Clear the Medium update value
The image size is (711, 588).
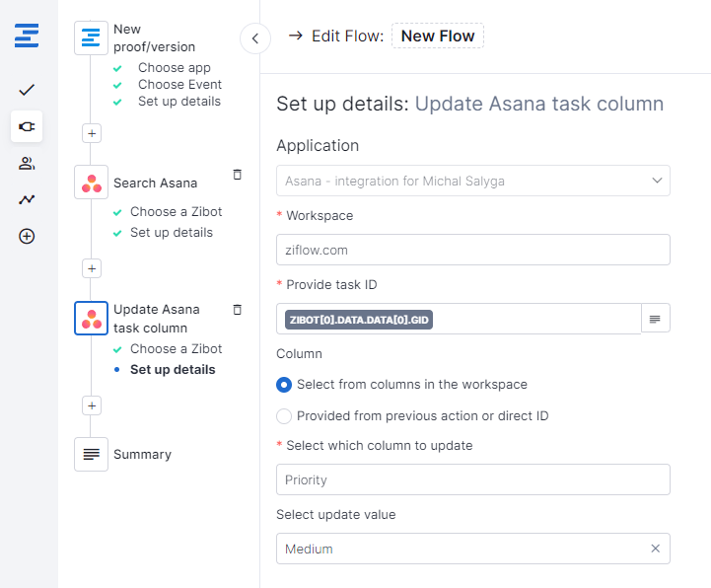tap(655, 549)
